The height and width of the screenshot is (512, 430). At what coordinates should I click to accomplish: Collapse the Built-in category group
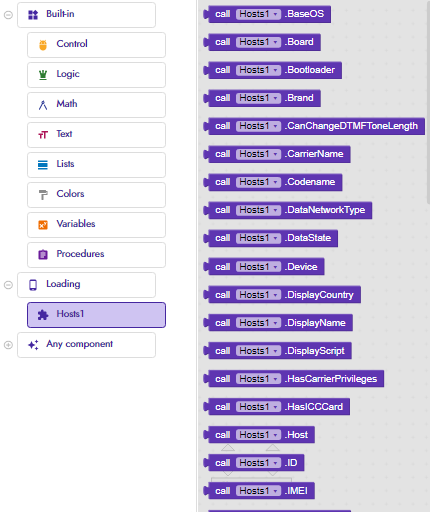(x=8, y=15)
